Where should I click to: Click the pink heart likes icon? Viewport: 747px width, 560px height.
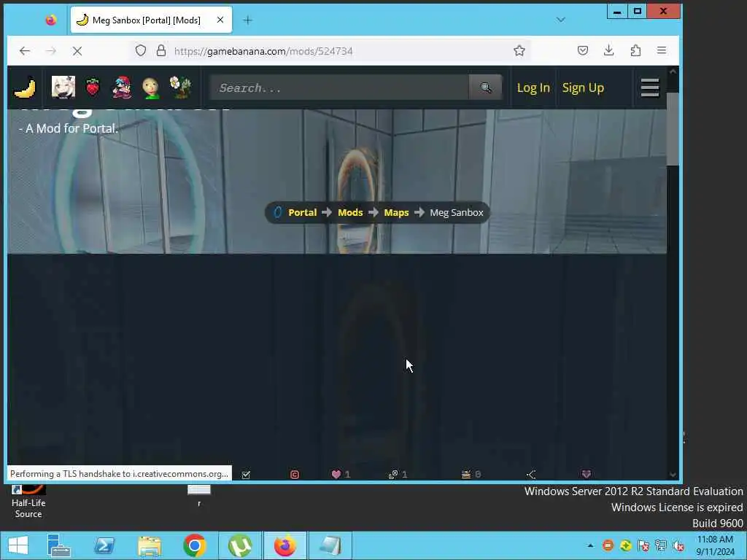coord(336,474)
